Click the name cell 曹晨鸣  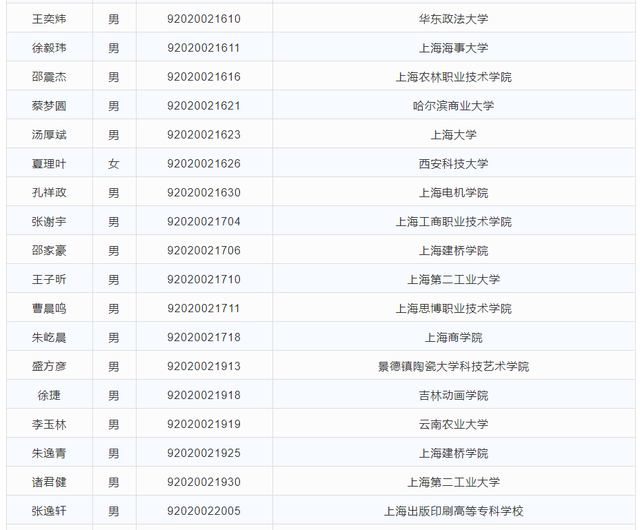click(49, 309)
